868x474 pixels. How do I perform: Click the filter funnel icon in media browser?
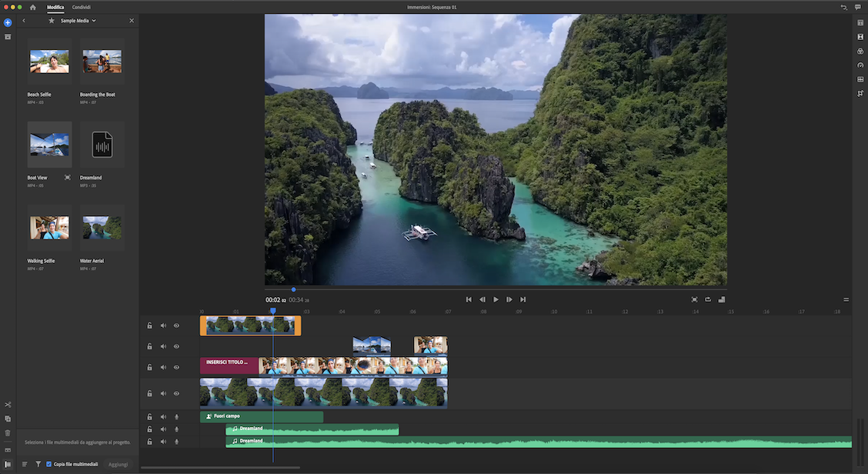tap(38, 464)
